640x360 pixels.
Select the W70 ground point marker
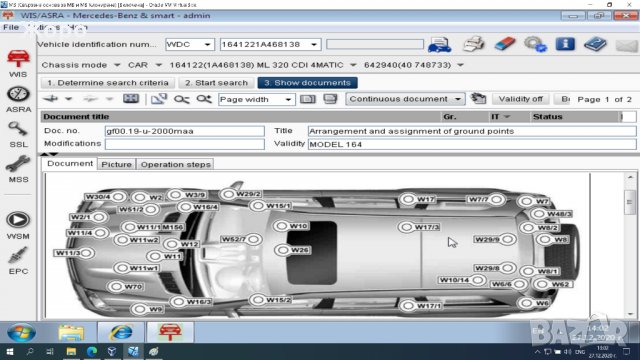tap(117, 287)
